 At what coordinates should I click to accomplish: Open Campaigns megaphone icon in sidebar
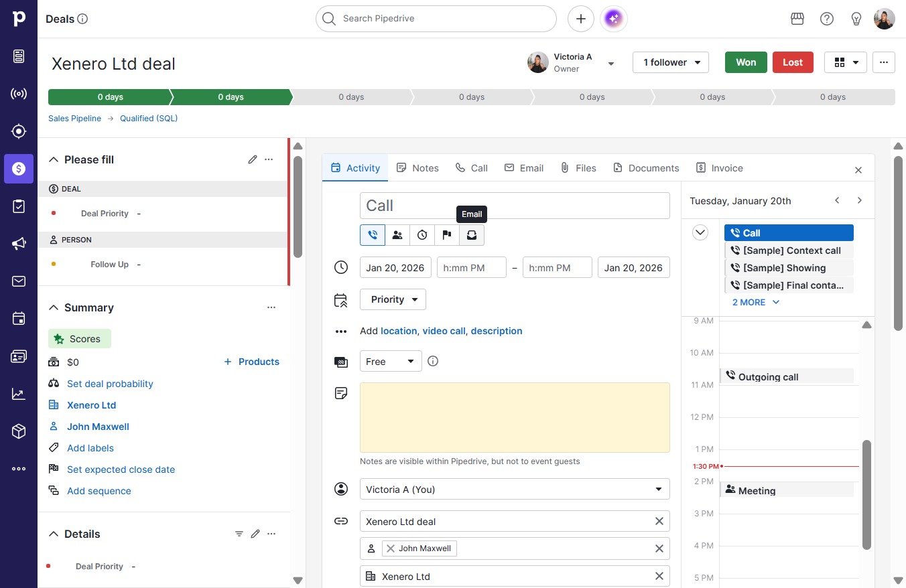click(x=19, y=244)
